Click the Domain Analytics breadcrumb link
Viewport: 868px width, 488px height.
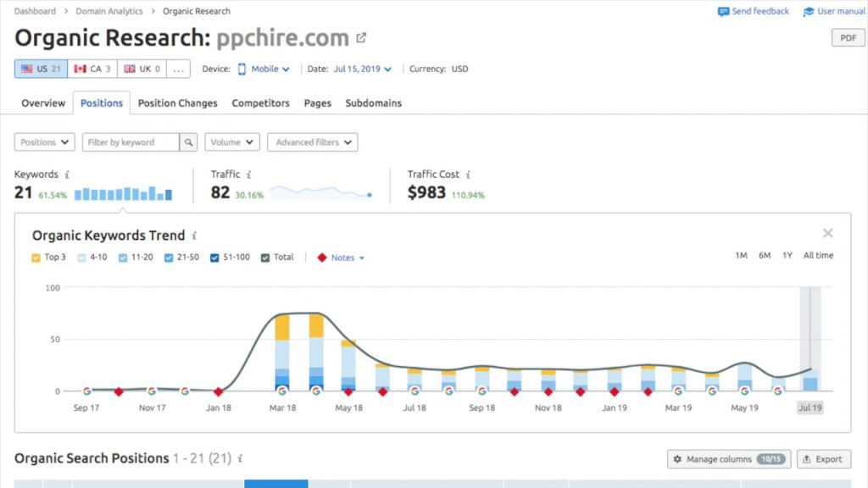(109, 11)
